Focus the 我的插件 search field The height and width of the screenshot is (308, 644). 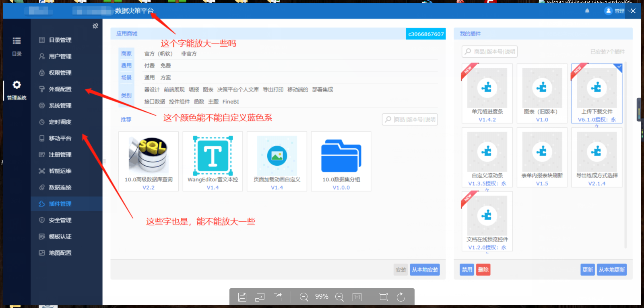[x=489, y=52]
